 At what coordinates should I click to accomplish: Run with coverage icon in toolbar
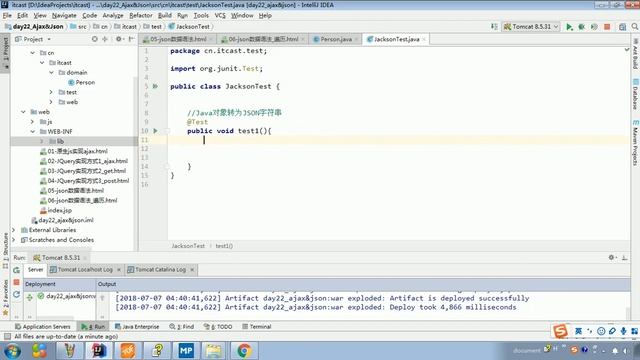pyautogui.click(x=594, y=27)
